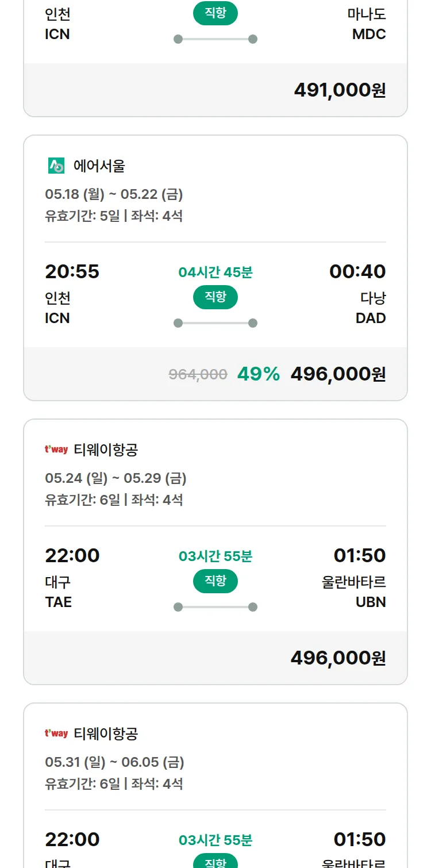The width and height of the screenshot is (431, 868).
Task: Open the 티웨이항공 05.24 card title
Action: [x=106, y=450]
